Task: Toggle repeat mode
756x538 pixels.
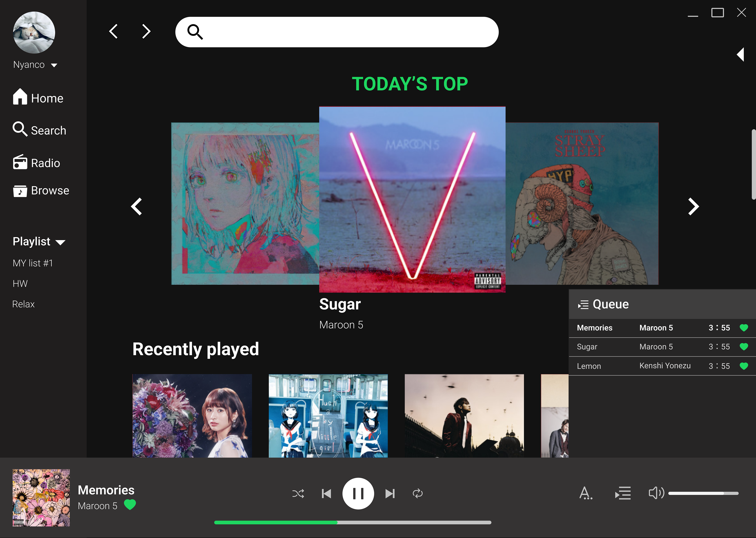Action: [418, 494]
